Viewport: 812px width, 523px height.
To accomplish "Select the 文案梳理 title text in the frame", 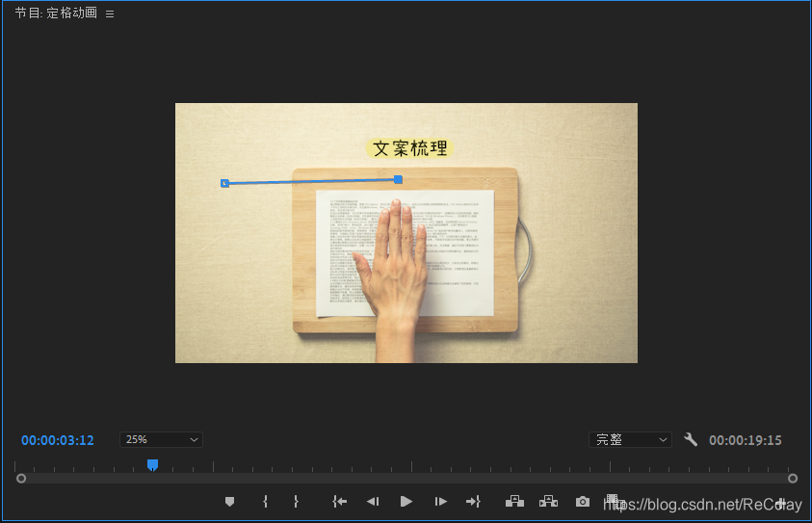I will coord(409,148).
